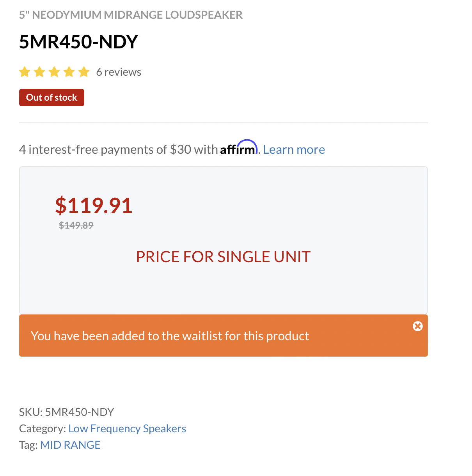This screenshot has width=472, height=476.
Task: Click the crossed-out $149.89 price
Action: coord(76,225)
